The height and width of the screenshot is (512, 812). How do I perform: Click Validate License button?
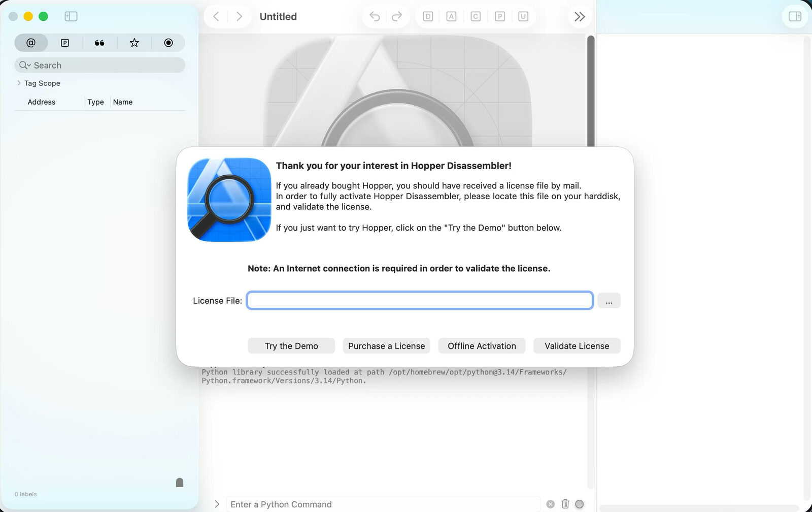577,346
